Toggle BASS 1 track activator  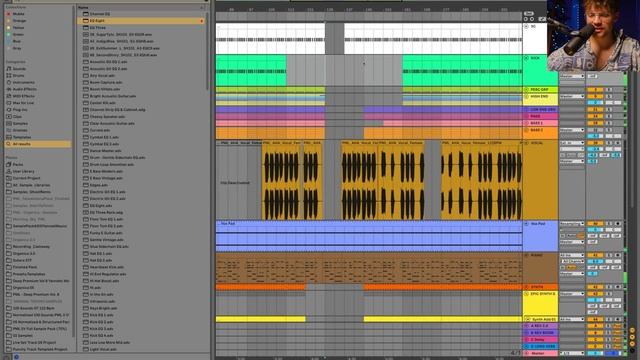pos(595,123)
